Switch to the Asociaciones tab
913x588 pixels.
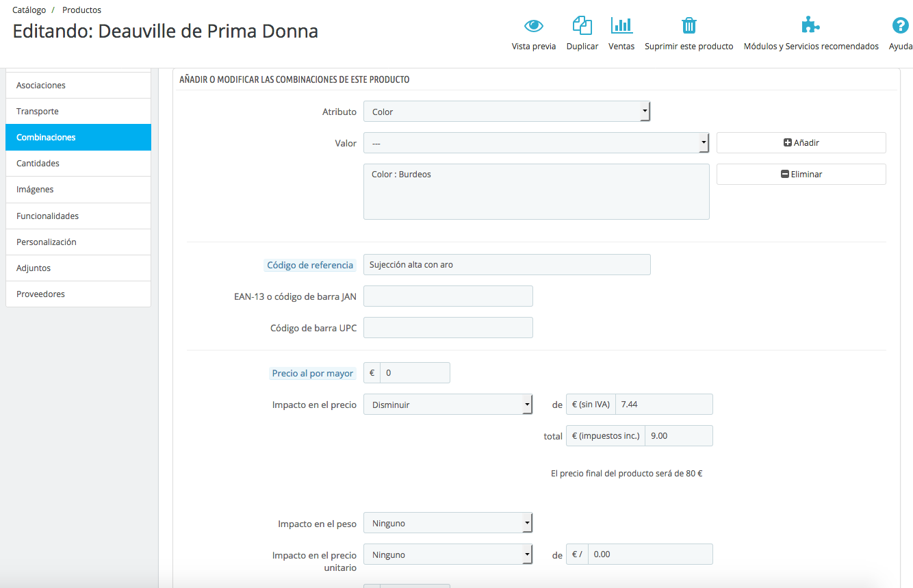(x=78, y=86)
